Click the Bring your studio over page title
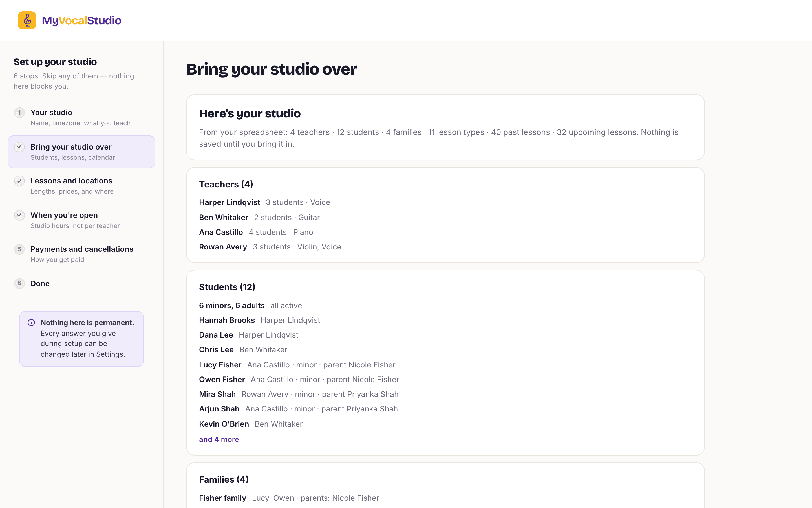 click(x=272, y=69)
